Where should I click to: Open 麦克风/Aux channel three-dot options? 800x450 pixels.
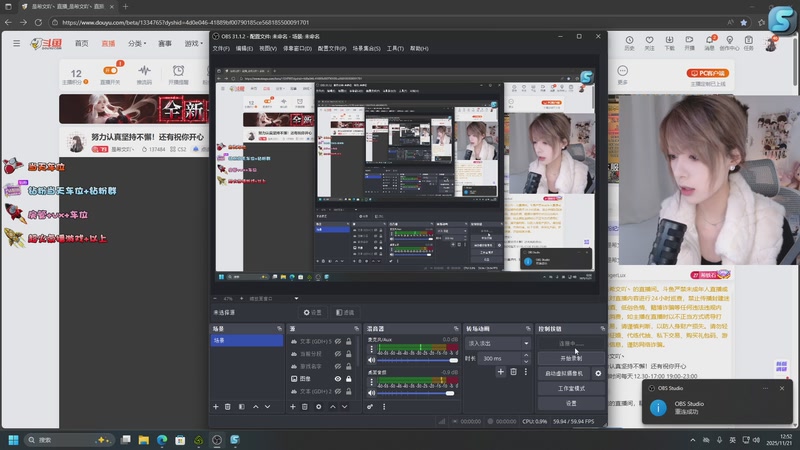pos(371,349)
